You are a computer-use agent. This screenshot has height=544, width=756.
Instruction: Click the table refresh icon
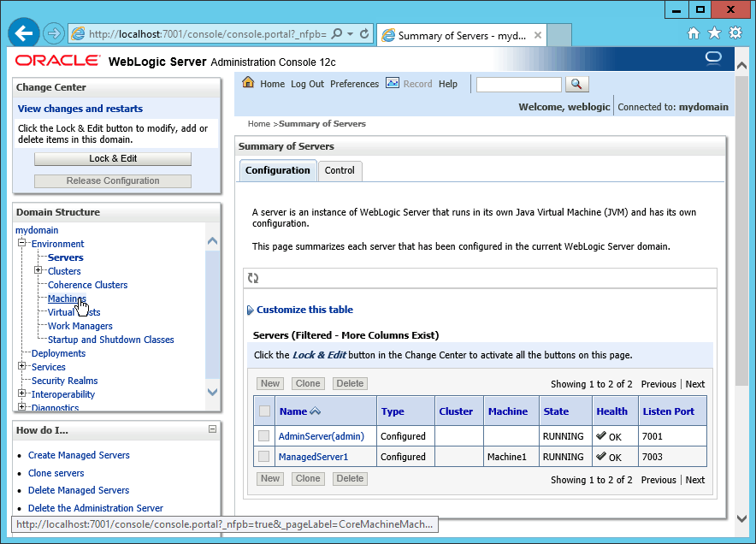point(253,278)
